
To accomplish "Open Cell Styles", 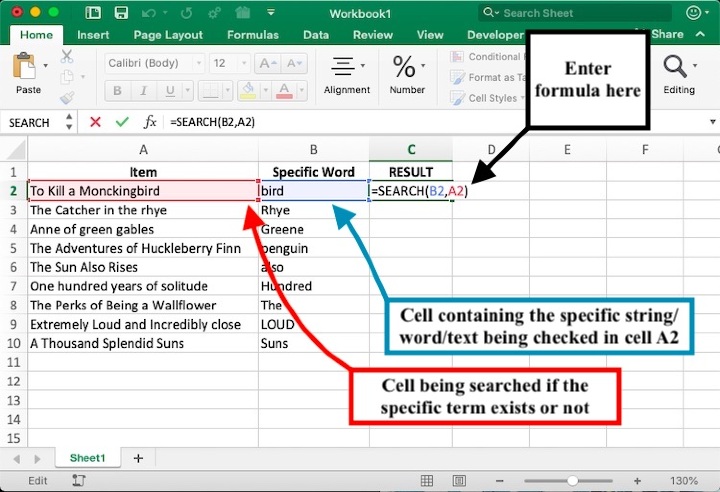I will tap(486, 98).
